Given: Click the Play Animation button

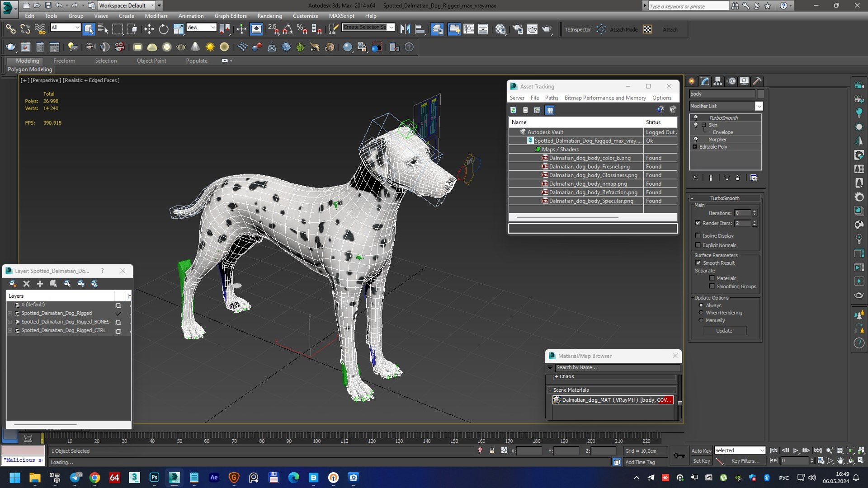Looking at the screenshot, I should point(796,450).
